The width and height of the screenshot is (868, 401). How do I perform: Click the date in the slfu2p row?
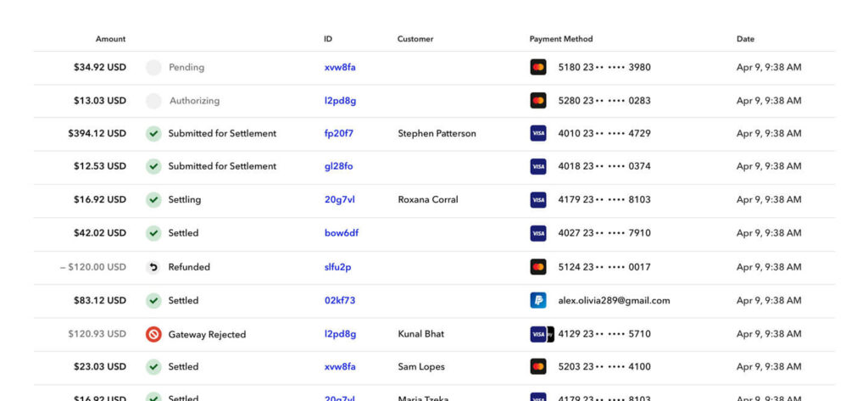769,267
